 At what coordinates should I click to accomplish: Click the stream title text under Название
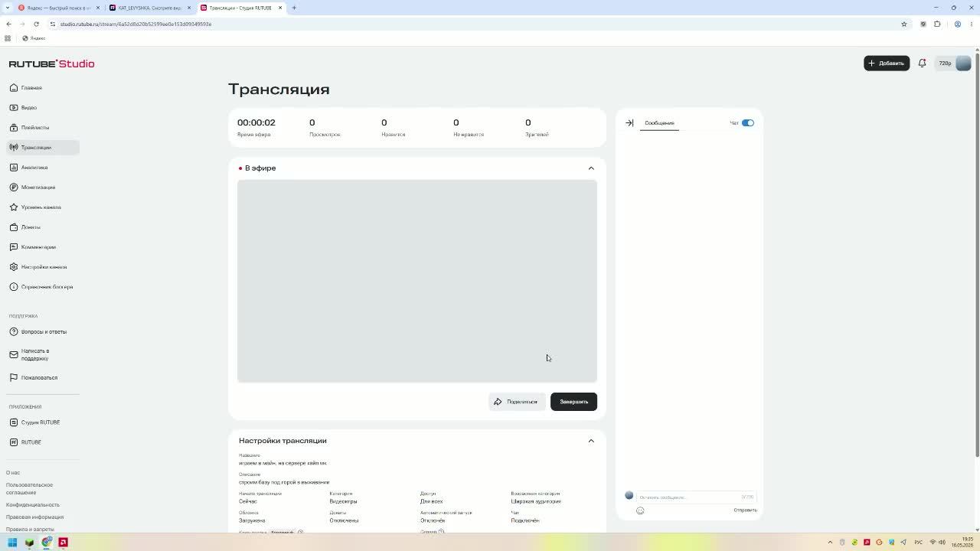point(283,463)
